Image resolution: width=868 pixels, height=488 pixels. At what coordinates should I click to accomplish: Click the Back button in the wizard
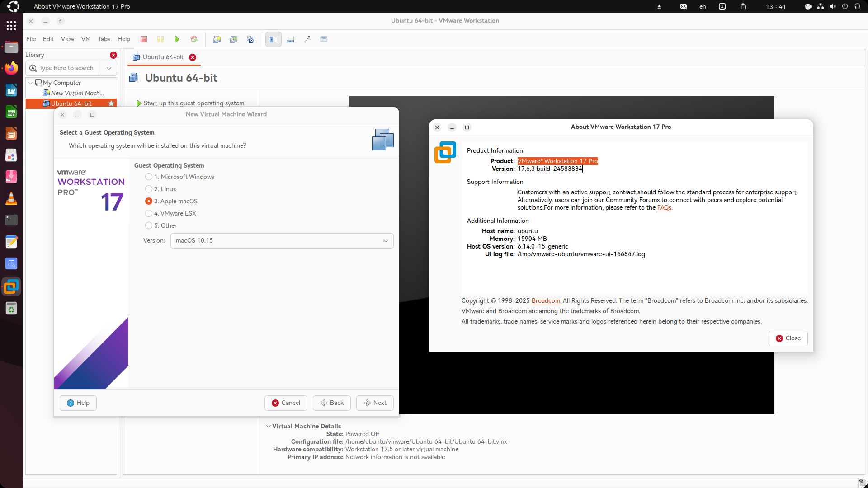coord(332,403)
